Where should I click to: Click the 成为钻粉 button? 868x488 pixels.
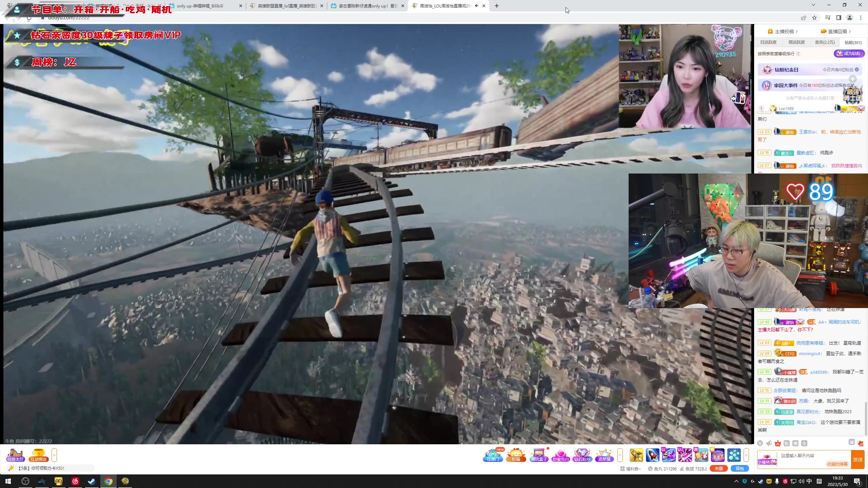tap(849, 54)
